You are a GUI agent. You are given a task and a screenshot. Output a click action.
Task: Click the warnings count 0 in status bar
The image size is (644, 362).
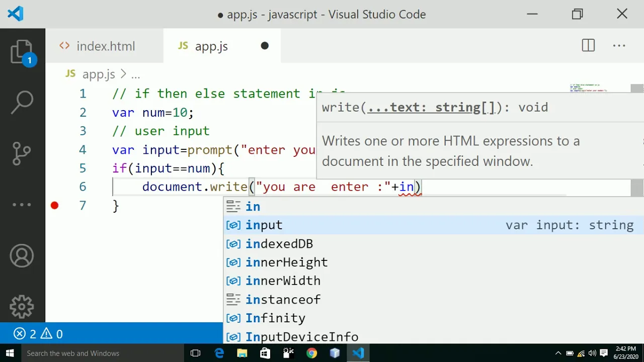(52, 334)
